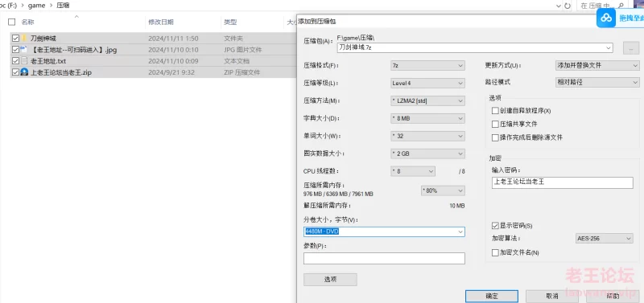This screenshot has width=644, height=303.
Task: Open the 压缩等级 Level 4 dropdown
Action: pos(428,84)
